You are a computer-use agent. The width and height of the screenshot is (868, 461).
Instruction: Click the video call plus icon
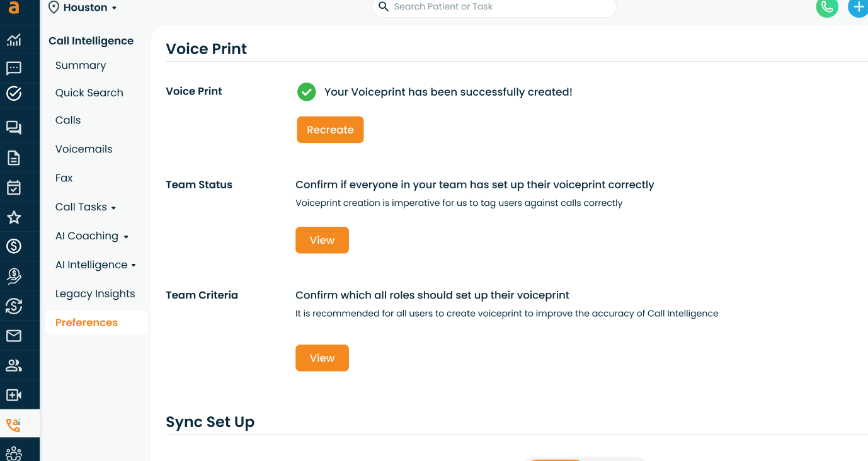(x=14, y=396)
